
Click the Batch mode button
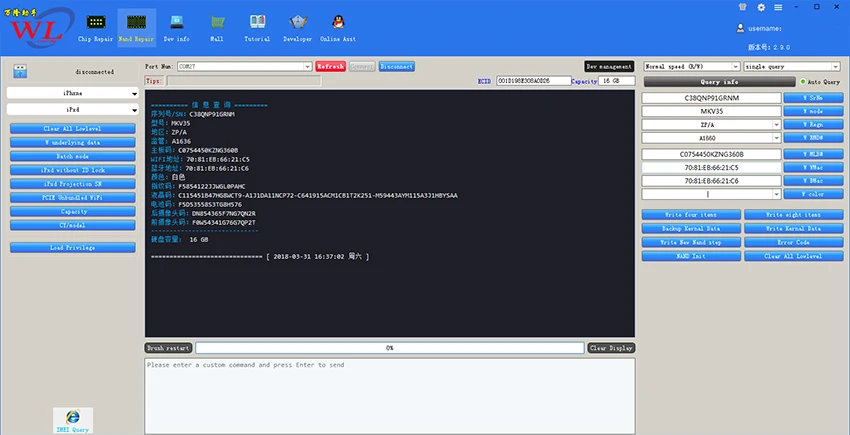pos(73,156)
